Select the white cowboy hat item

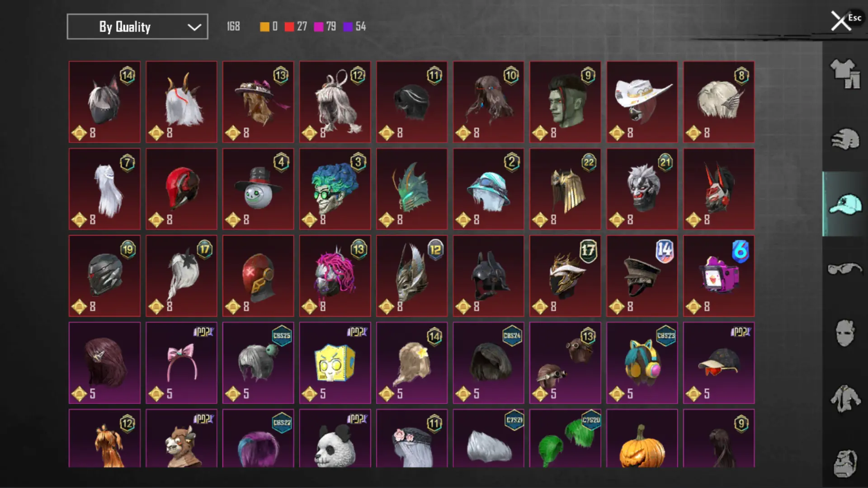coord(642,102)
